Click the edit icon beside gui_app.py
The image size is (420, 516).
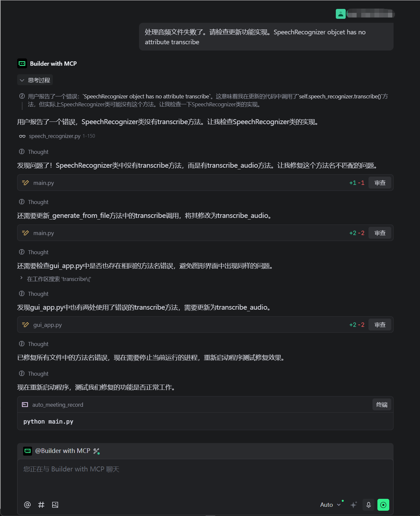point(25,325)
